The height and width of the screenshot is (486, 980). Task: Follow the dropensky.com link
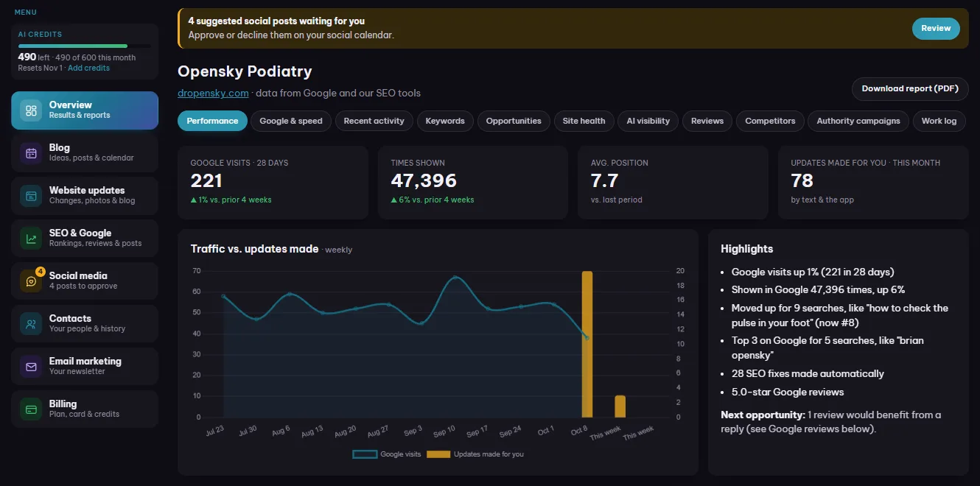213,93
